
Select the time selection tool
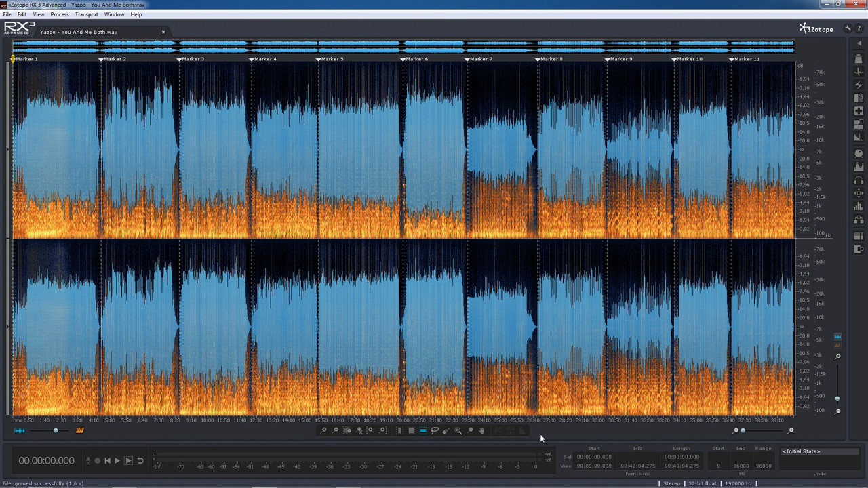point(399,430)
